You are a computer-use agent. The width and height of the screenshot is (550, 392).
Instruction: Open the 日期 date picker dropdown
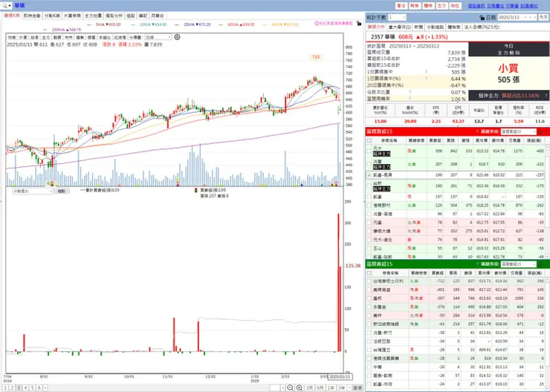point(525,17)
